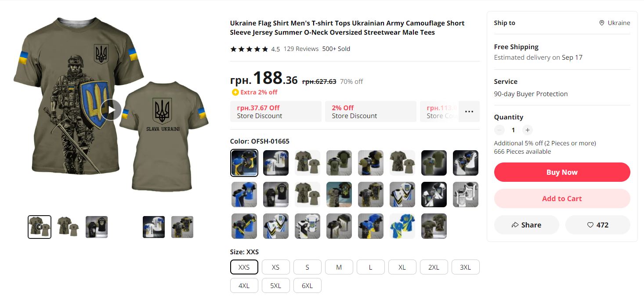Viewport: 644px width, 303px height.
Task: Play the product video on main image
Action: click(x=111, y=110)
